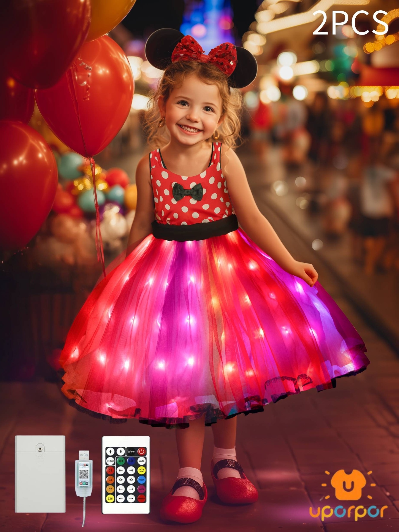Tap the yellow loop-cycle button on the remote
The image size is (399, 532).
(x=142, y=470)
